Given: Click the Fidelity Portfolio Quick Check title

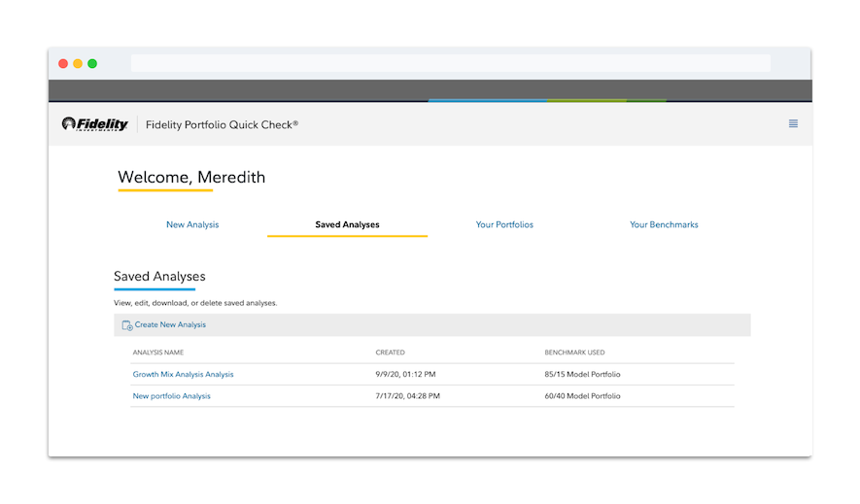Looking at the screenshot, I should 222,124.
